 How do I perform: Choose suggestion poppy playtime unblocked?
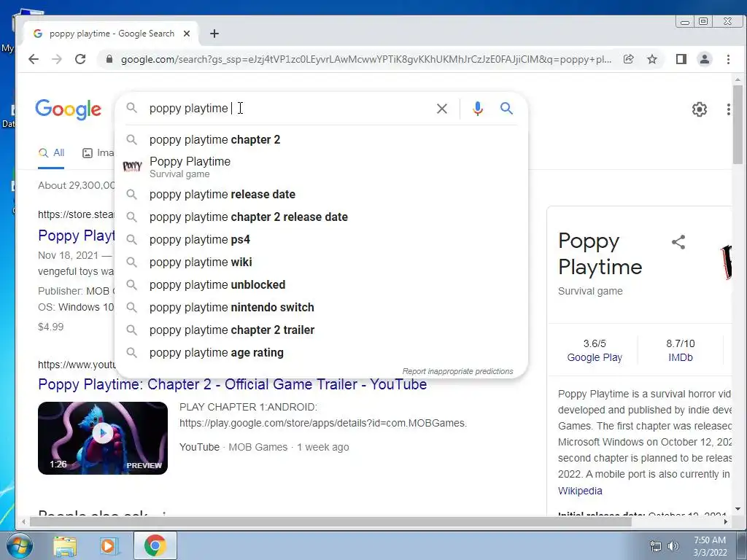(x=322, y=285)
